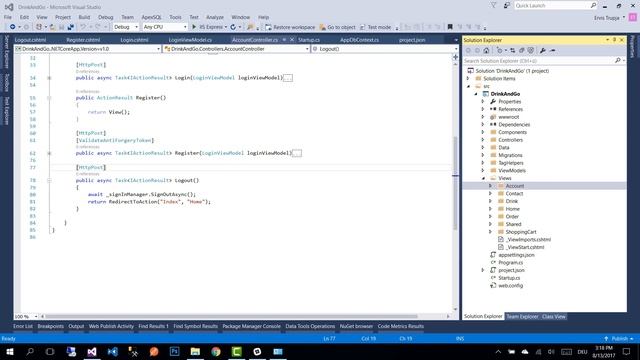This screenshot has width=640, height=360.
Task: Select appsettings.json in Solution Explorer
Action: [516, 255]
